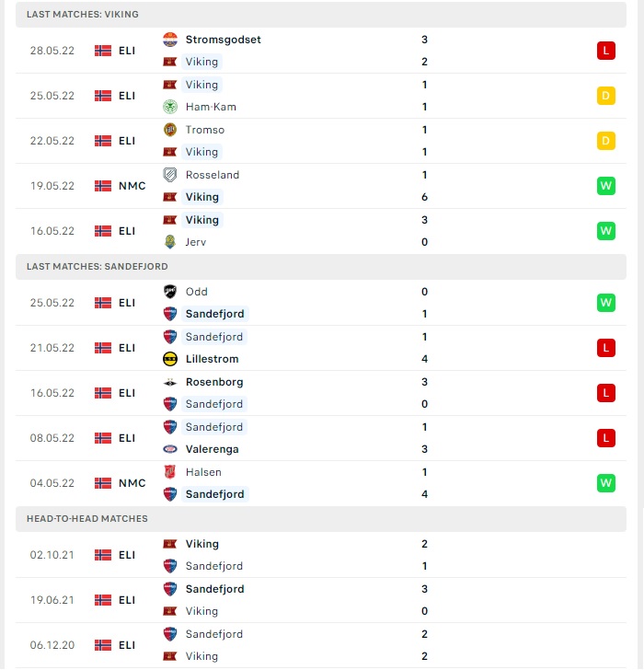Viewport: 644px width, 670px height.
Task: Click the green W badge for Rosseland match
Action: [x=606, y=186]
